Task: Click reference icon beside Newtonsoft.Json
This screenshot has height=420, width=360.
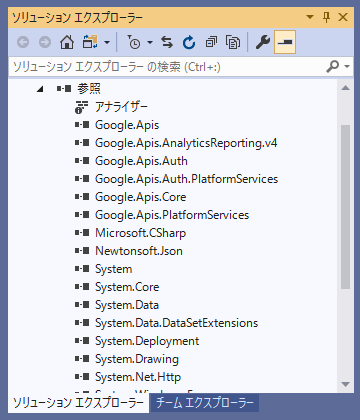Action: (82, 250)
